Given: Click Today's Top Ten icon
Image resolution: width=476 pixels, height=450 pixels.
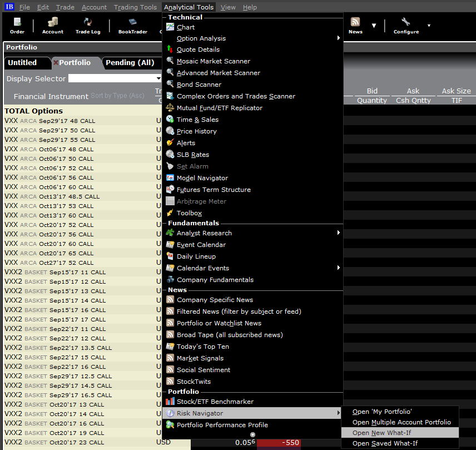Looking at the screenshot, I should coord(170,347).
